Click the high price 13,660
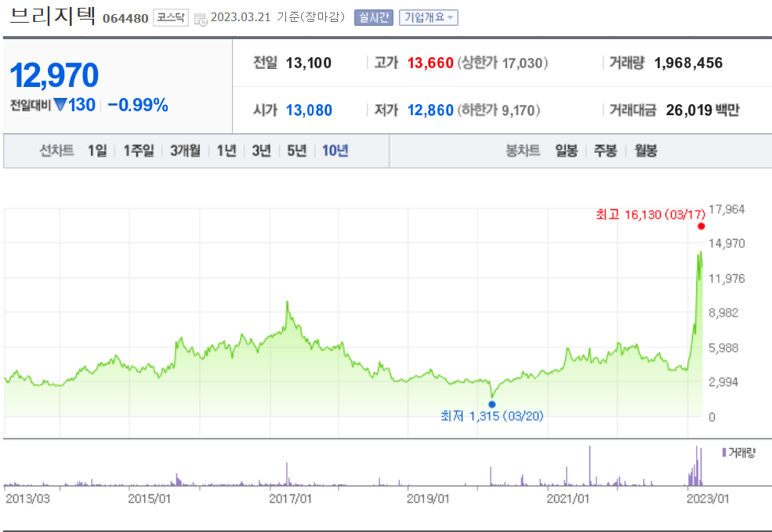The image size is (772, 532). 430,63
